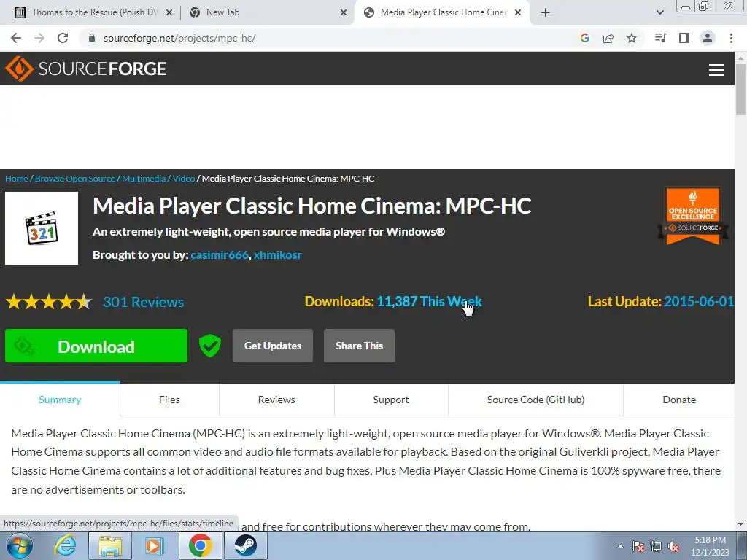Viewport: 747px width, 560px height.
Task: Click the SourceForge logo in the header
Action: coord(86,69)
